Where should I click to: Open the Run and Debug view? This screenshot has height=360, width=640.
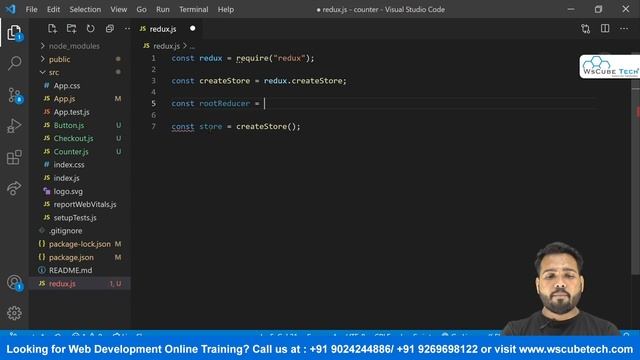[14, 126]
